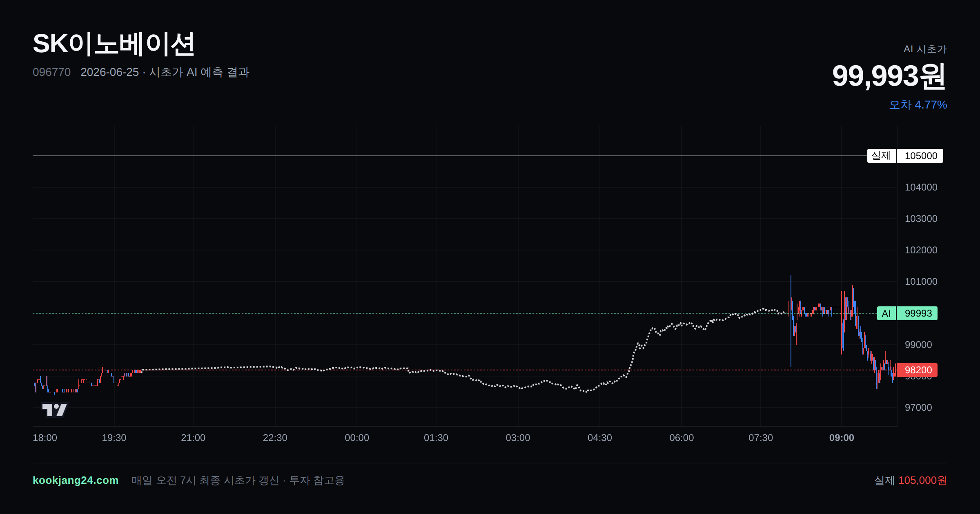Select the stock code '096770'
This screenshot has width=980, height=514.
[51, 72]
